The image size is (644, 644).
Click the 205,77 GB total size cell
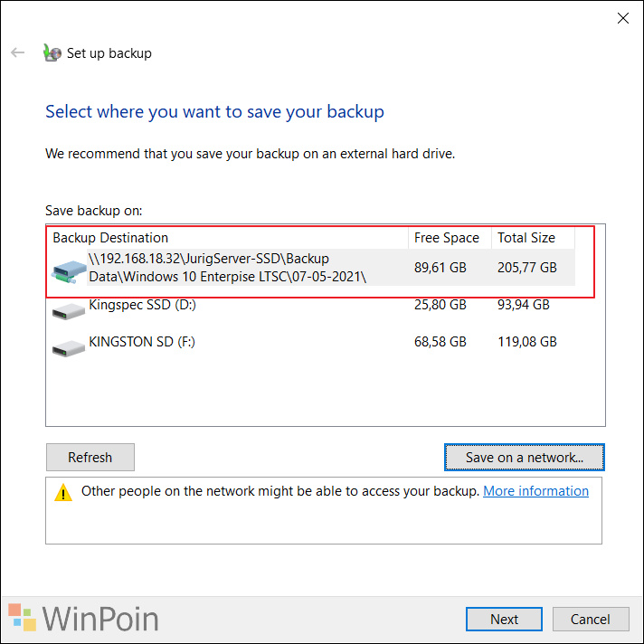pos(527,268)
